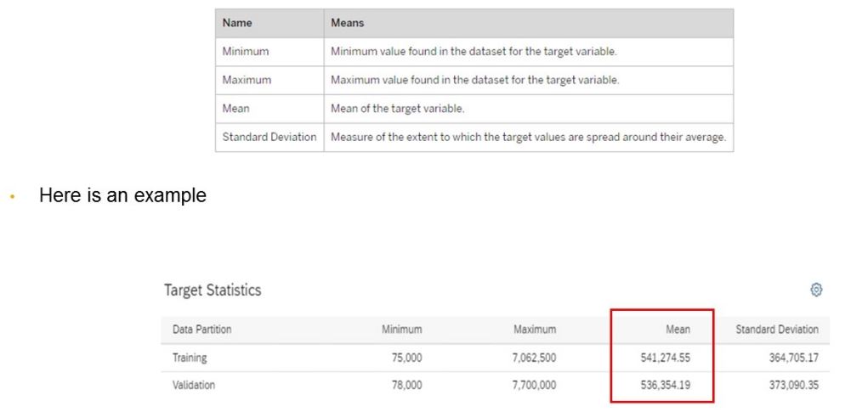
Task: Click the Data Partition column header
Action: pos(201,330)
